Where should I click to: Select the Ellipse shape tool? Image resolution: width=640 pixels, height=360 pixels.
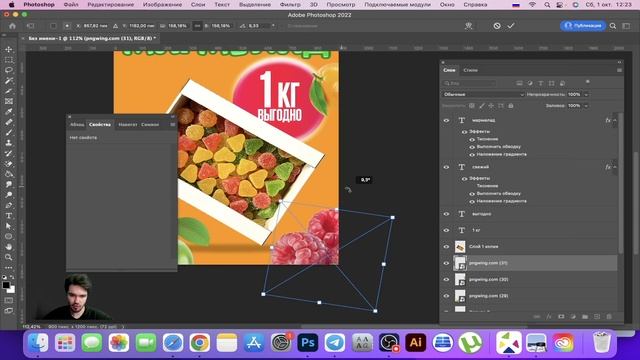click(x=9, y=236)
